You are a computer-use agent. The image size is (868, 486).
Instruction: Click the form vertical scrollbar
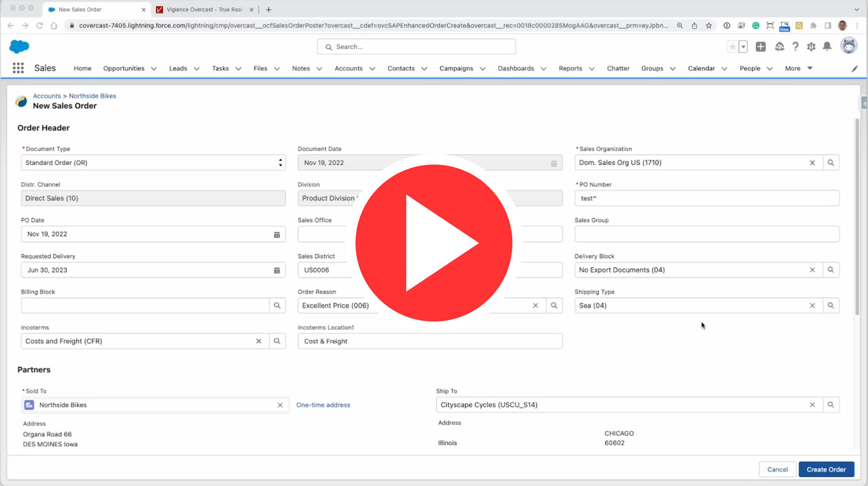click(857, 217)
